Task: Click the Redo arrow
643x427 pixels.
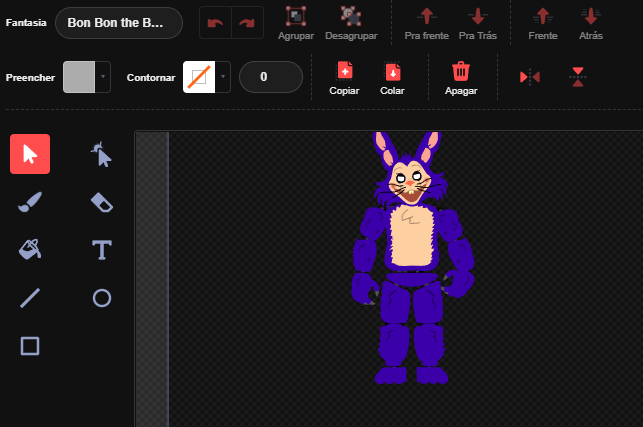Action: [247, 23]
